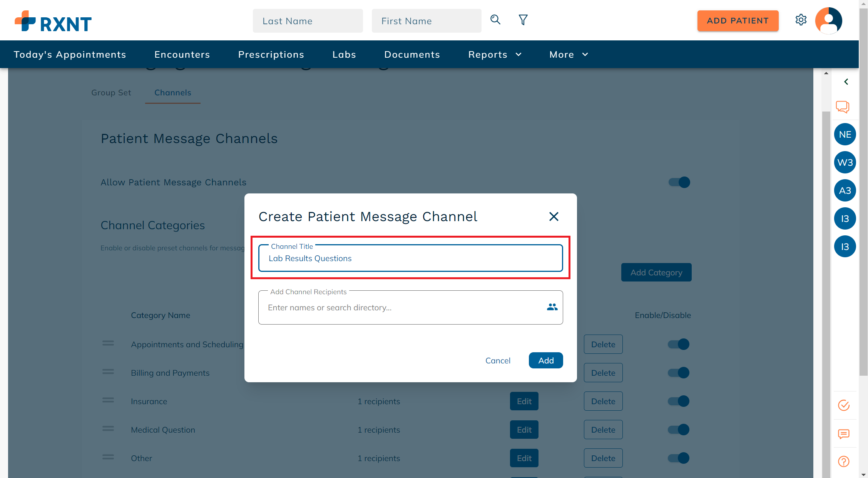The image size is (868, 478).
Task: Click the Channel Title input field
Action: click(x=411, y=258)
